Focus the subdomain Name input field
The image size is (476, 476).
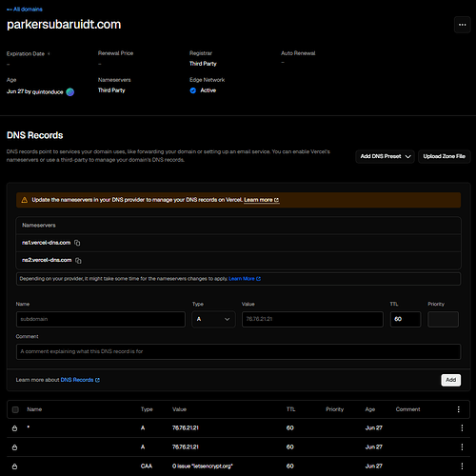(x=101, y=319)
